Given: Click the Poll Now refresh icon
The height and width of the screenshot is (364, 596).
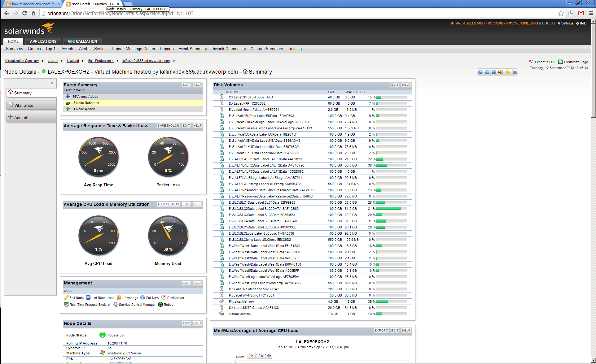Looking at the screenshot, I should coord(143,298).
